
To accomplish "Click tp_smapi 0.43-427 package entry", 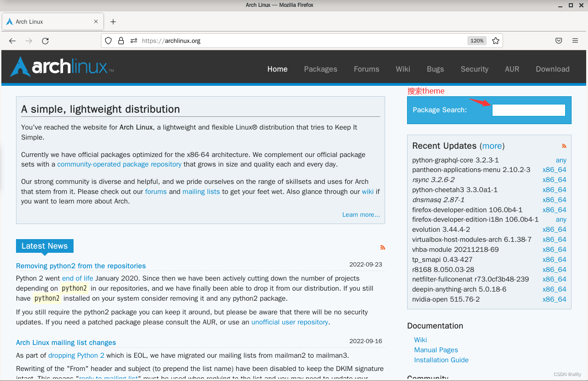I will coord(442,260).
